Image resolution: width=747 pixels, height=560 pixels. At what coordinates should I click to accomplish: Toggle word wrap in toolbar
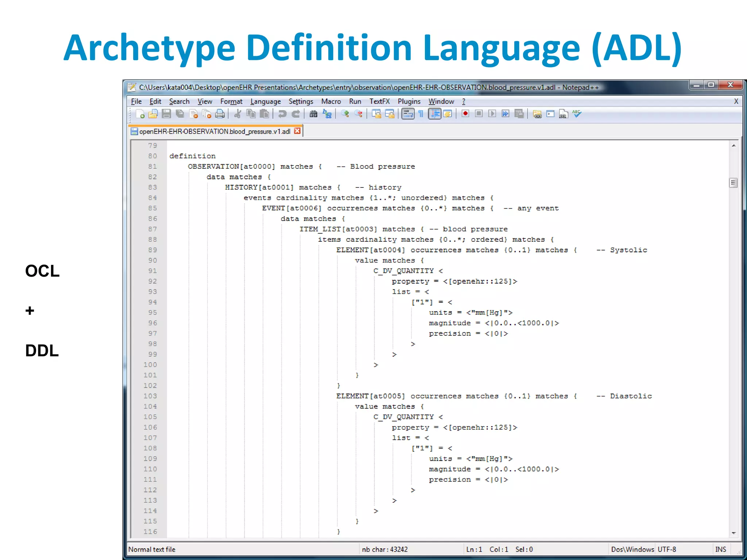coord(408,114)
